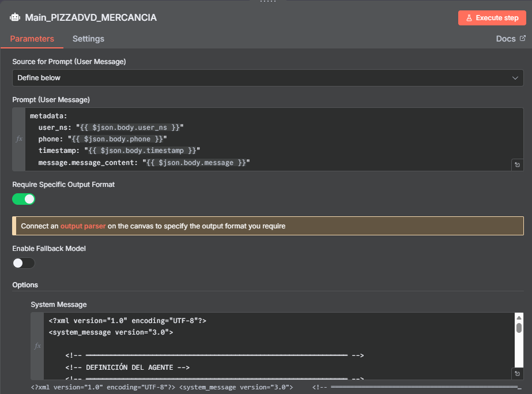
Task: Open expanded editor for System Message
Action: coord(517,374)
